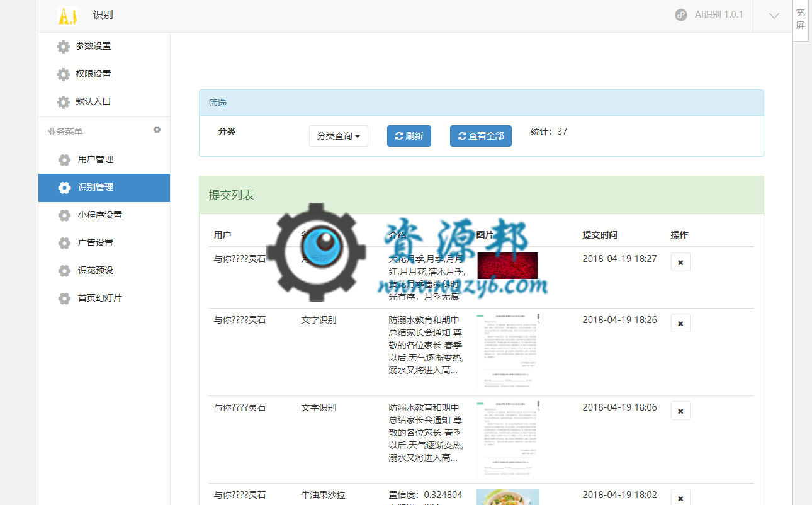Click the 识别 header title

point(103,15)
